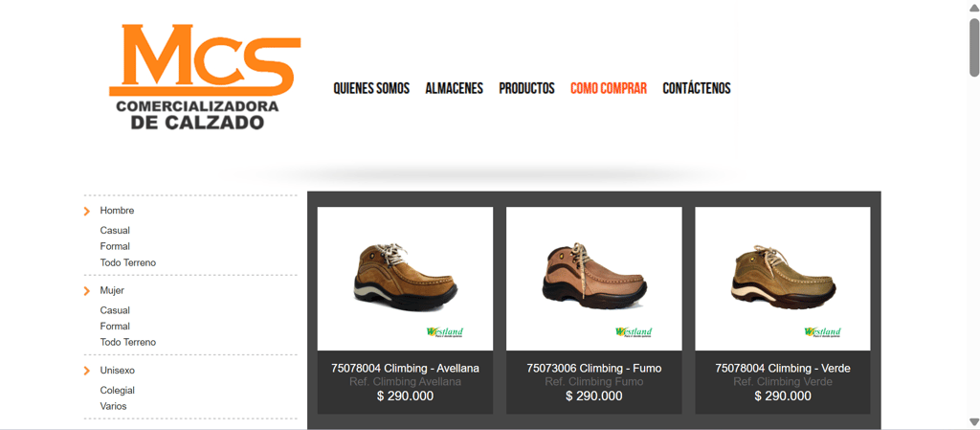Click Westland logo on Avellana shoe card
Image resolution: width=980 pixels, height=430 pixels.
[x=444, y=332]
